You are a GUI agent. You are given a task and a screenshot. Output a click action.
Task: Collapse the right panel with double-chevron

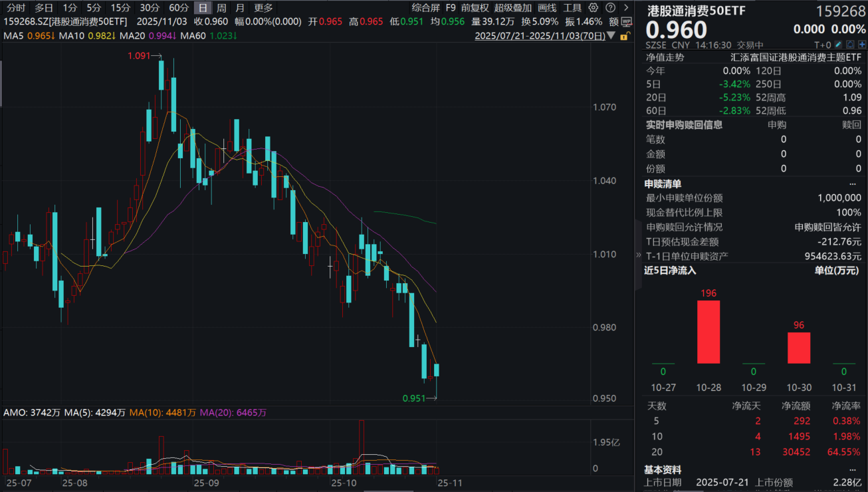coord(639,255)
